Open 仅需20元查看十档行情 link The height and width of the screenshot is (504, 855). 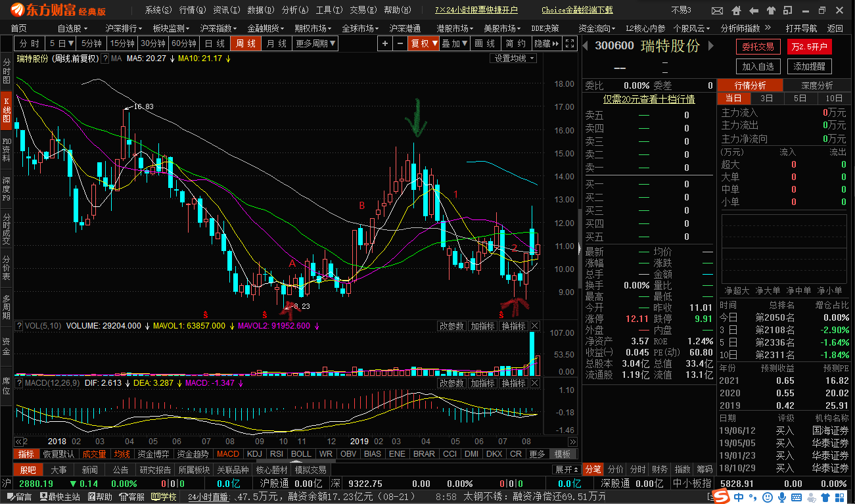(x=649, y=99)
